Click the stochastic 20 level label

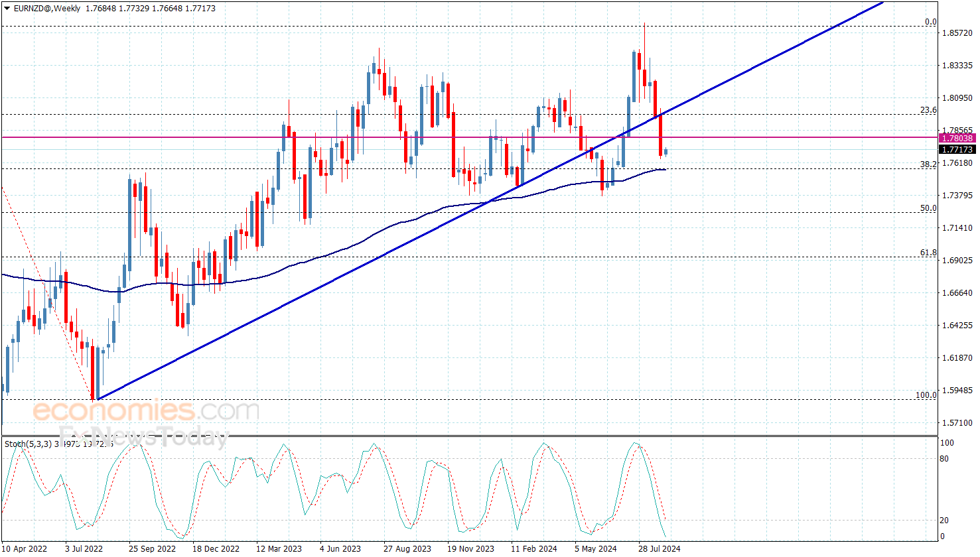point(945,521)
